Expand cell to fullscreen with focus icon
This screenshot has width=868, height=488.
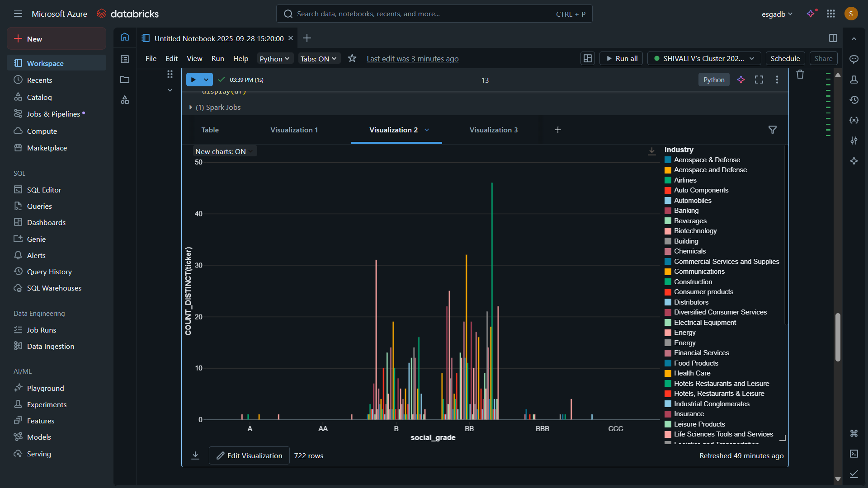[x=759, y=80]
